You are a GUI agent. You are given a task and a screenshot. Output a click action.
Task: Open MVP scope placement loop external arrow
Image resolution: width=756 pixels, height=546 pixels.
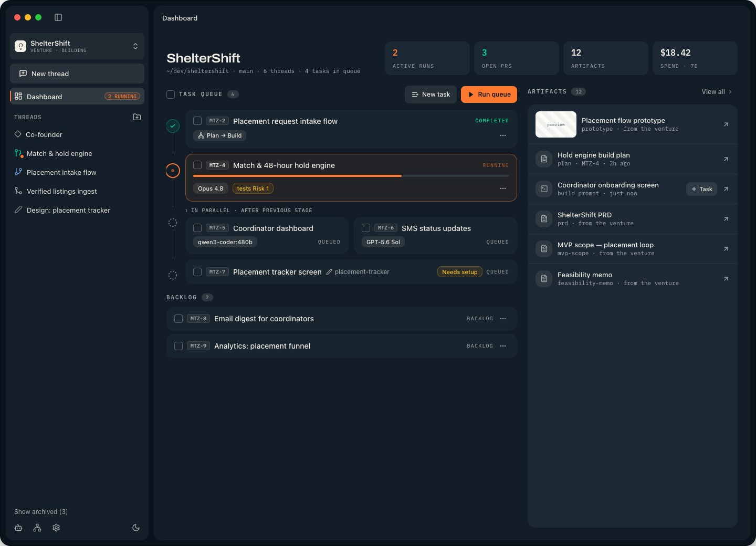(x=726, y=249)
